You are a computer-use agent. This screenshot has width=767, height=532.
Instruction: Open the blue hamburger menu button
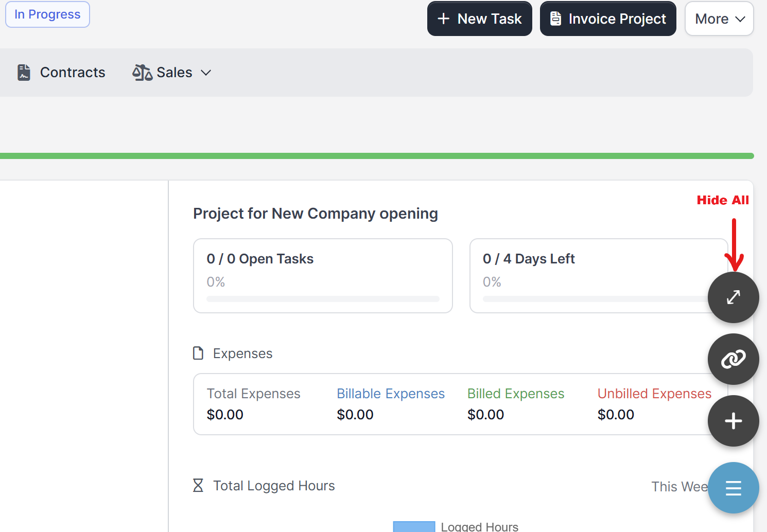point(733,488)
